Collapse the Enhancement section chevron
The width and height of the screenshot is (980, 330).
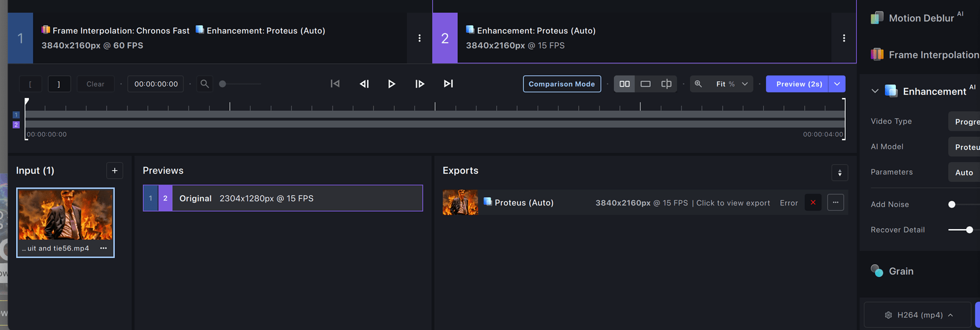point(875,91)
